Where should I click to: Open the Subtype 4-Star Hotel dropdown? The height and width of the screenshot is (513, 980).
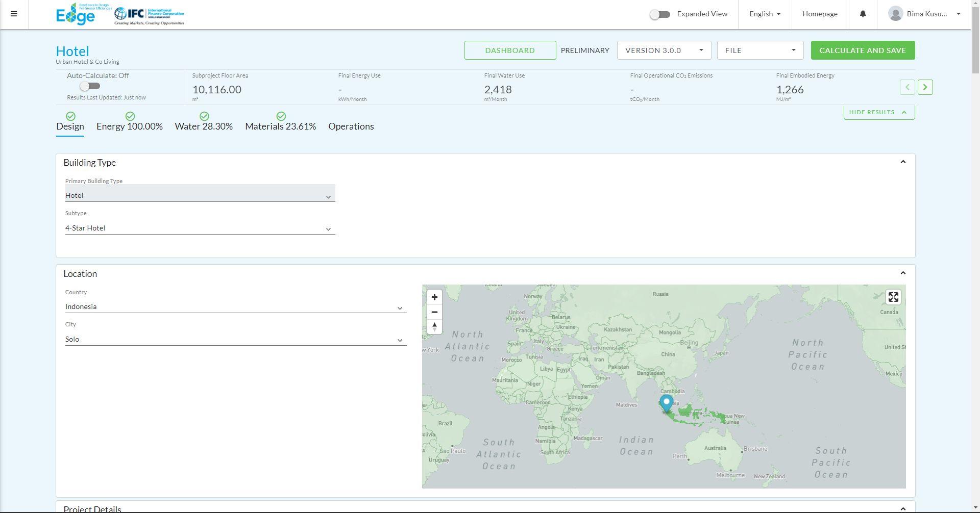tap(200, 228)
